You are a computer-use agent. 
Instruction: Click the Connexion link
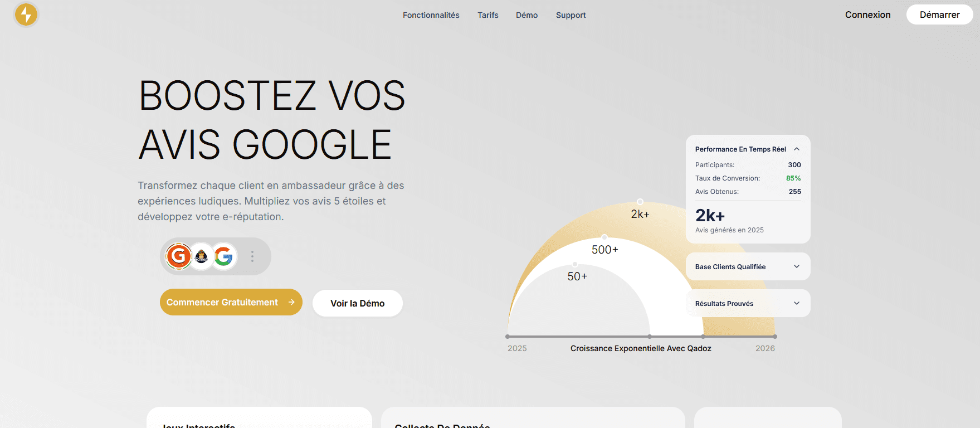pyautogui.click(x=867, y=14)
